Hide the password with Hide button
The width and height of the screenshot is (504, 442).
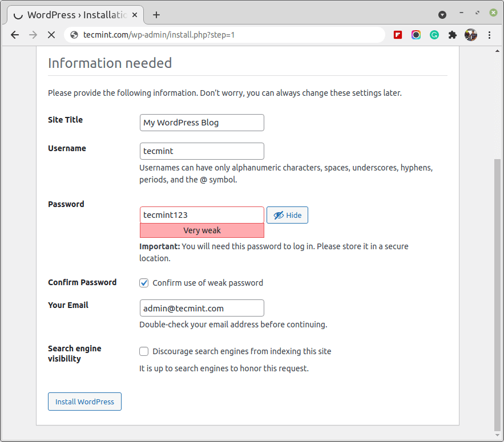287,215
